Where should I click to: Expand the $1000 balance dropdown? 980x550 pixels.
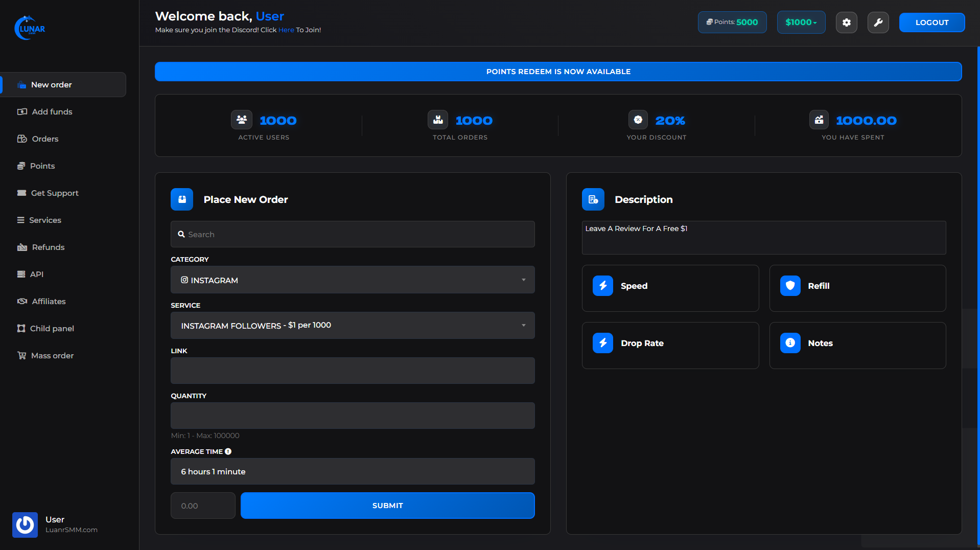(x=801, y=22)
